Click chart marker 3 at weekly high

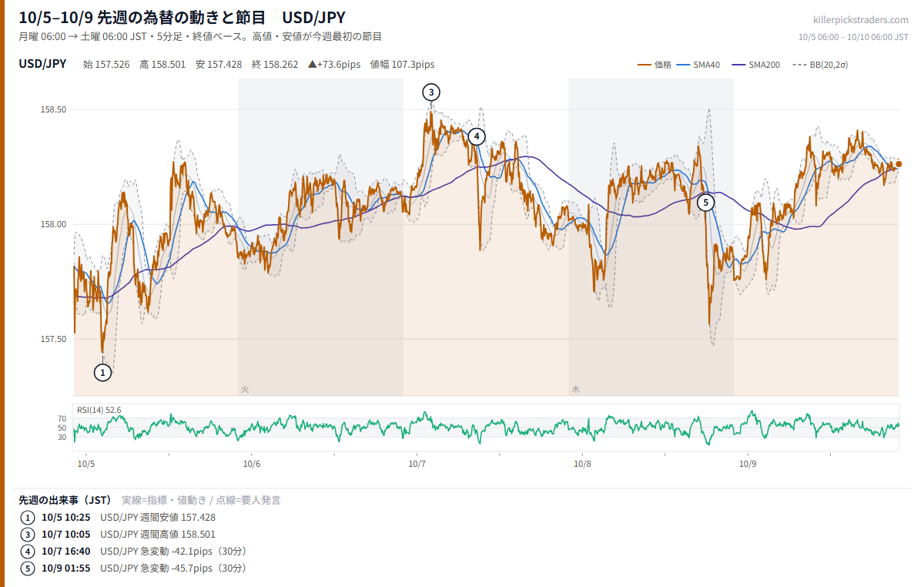click(431, 92)
